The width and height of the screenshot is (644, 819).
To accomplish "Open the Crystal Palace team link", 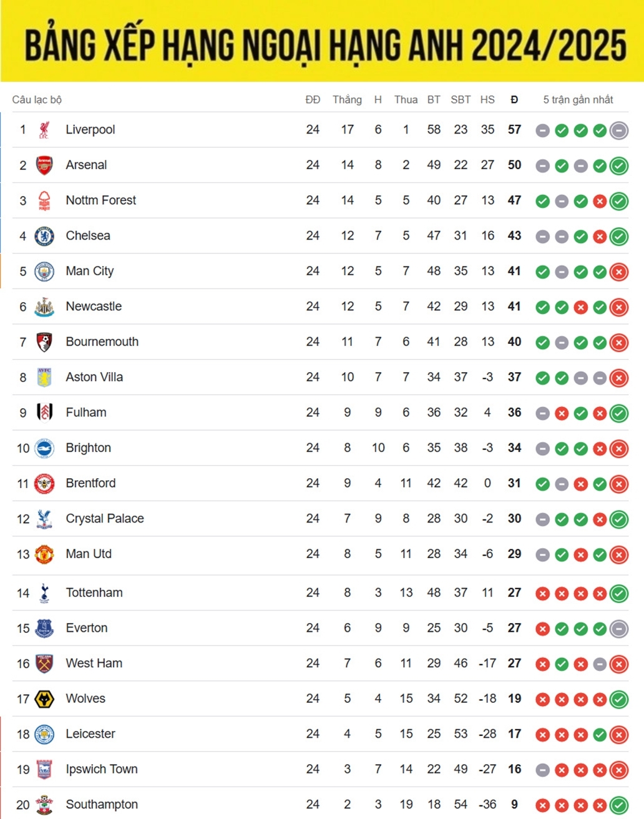I will [105, 519].
